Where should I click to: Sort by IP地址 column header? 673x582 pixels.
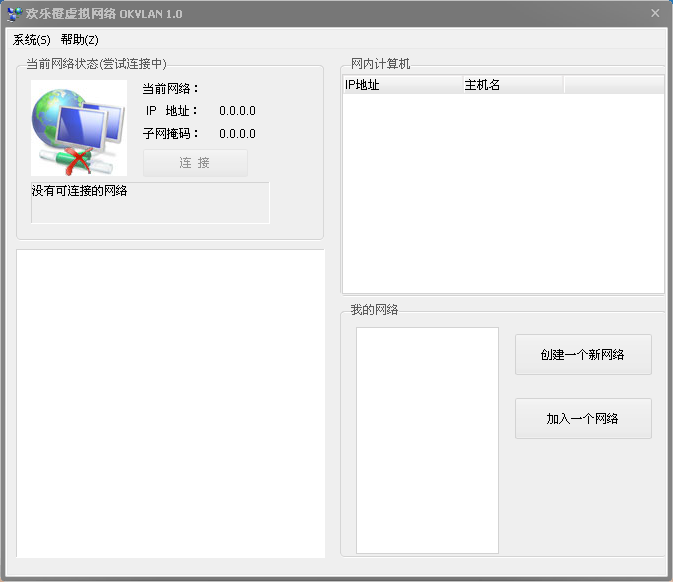pyautogui.click(x=403, y=85)
